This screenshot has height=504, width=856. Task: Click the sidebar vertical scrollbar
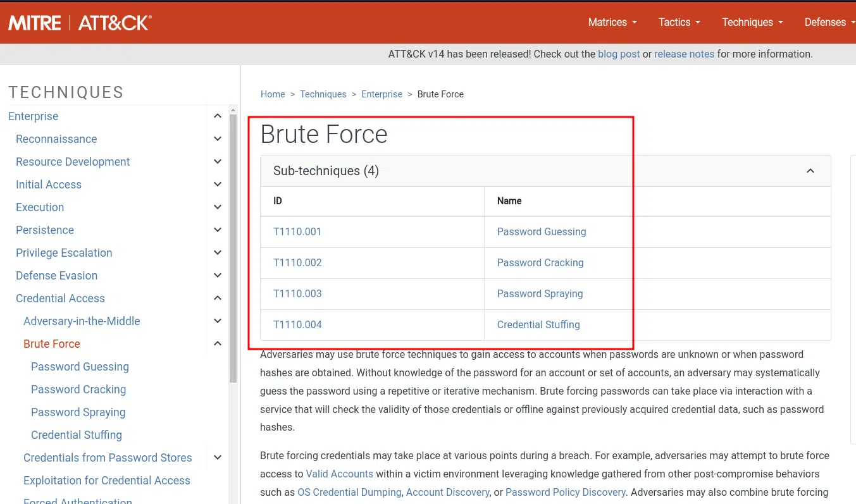233,253
